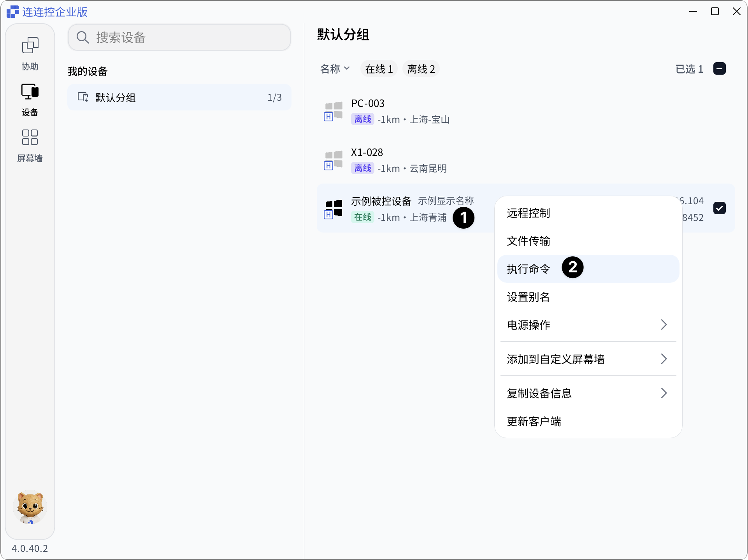
Task: Toggle the select-all checkbox beside 已选 1
Action: point(720,68)
